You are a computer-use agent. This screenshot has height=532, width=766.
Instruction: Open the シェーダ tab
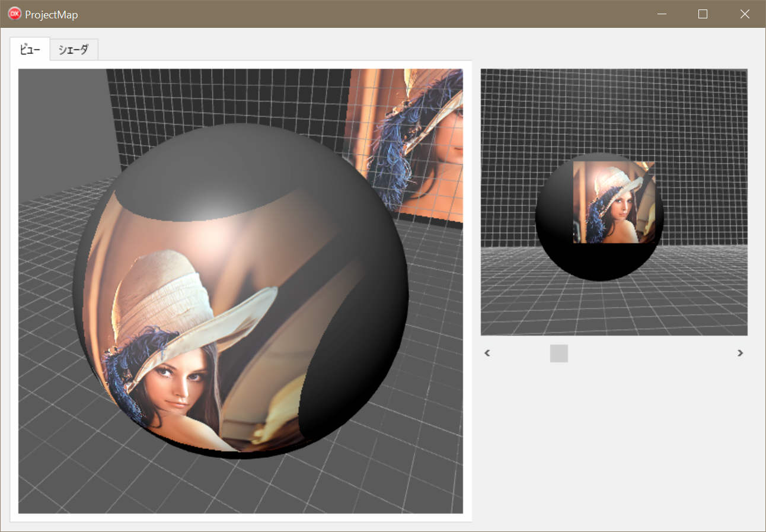(x=74, y=50)
